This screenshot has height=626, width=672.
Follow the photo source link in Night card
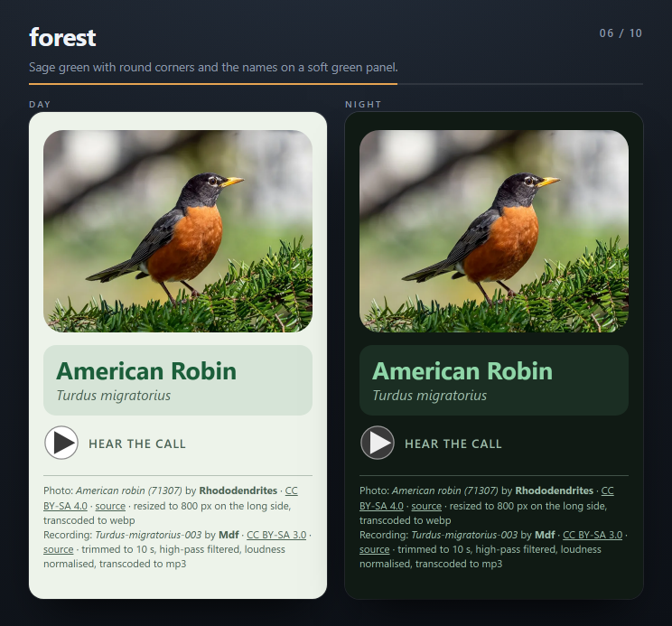(x=426, y=506)
